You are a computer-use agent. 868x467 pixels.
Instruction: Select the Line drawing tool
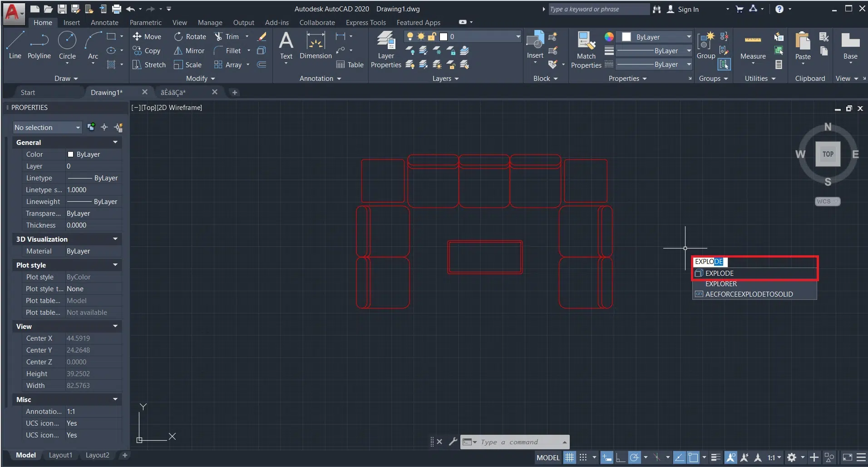coord(15,45)
